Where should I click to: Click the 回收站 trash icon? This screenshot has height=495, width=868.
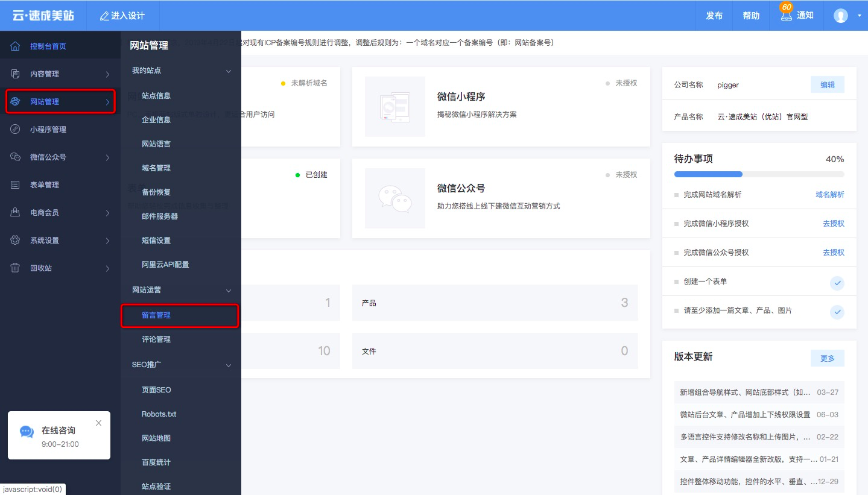tap(16, 268)
